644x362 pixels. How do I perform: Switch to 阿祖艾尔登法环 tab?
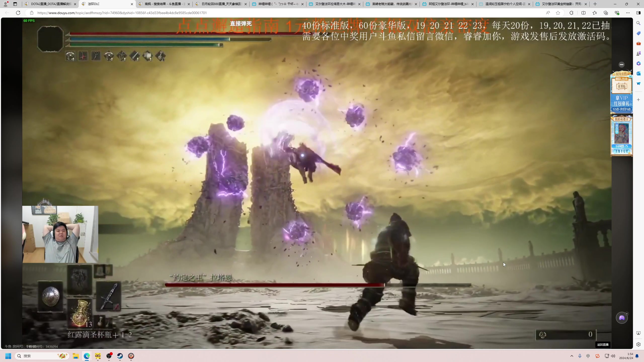tap(448, 4)
